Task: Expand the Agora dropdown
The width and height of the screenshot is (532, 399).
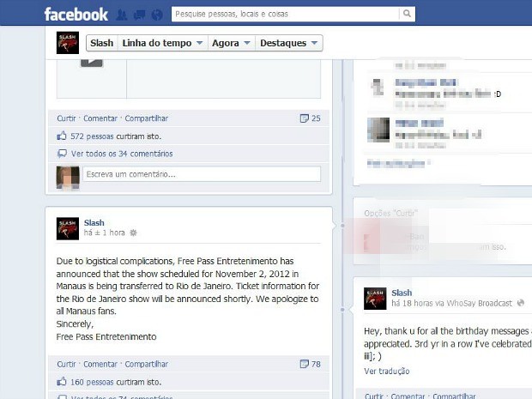Action: [232, 43]
